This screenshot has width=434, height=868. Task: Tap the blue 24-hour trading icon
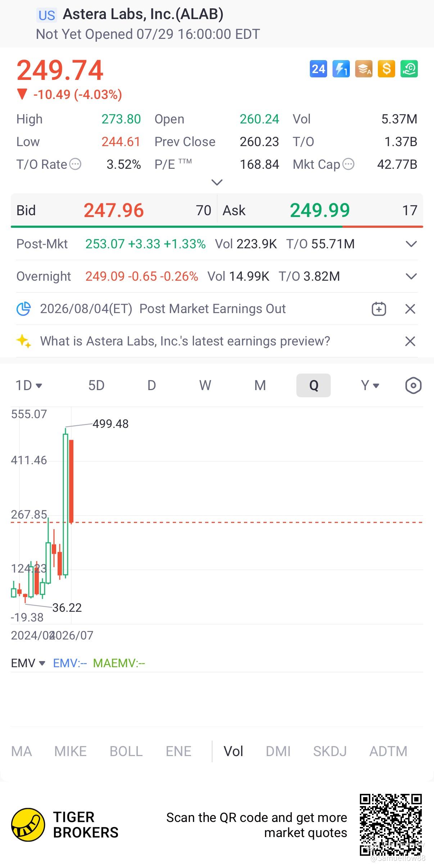pos(318,69)
